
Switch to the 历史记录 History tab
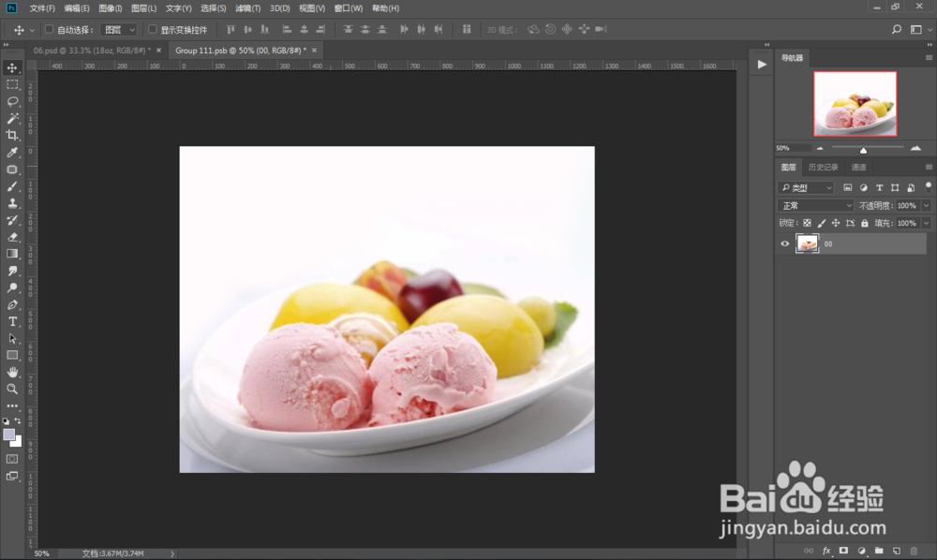(x=823, y=168)
